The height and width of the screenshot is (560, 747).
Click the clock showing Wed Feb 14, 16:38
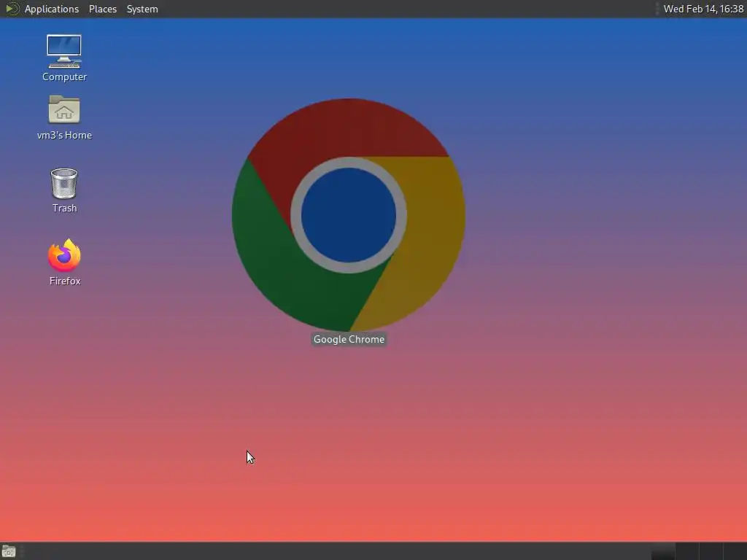click(x=703, y=9)
